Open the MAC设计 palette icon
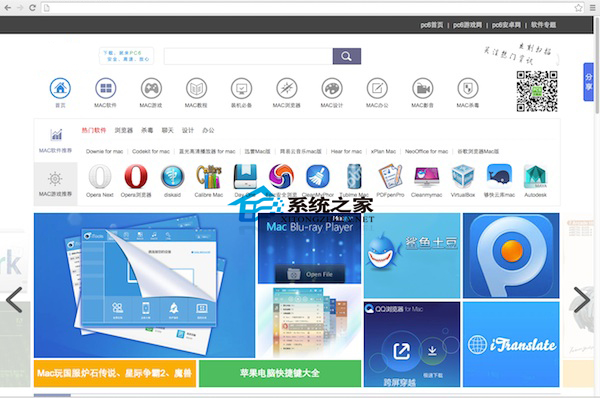 [332, 88]
